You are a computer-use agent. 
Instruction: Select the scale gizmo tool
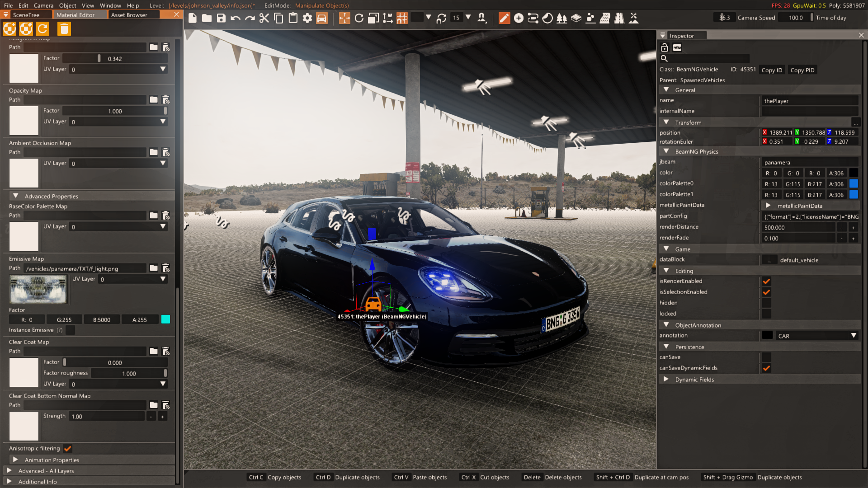373,18
